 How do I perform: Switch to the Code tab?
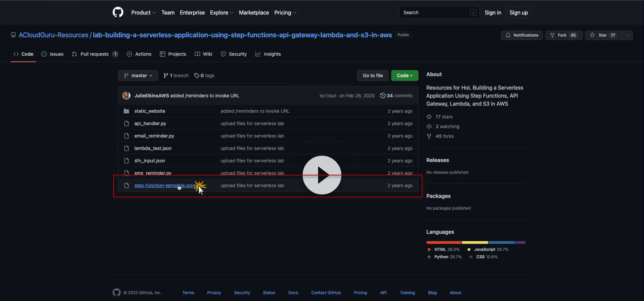point(23,54)
